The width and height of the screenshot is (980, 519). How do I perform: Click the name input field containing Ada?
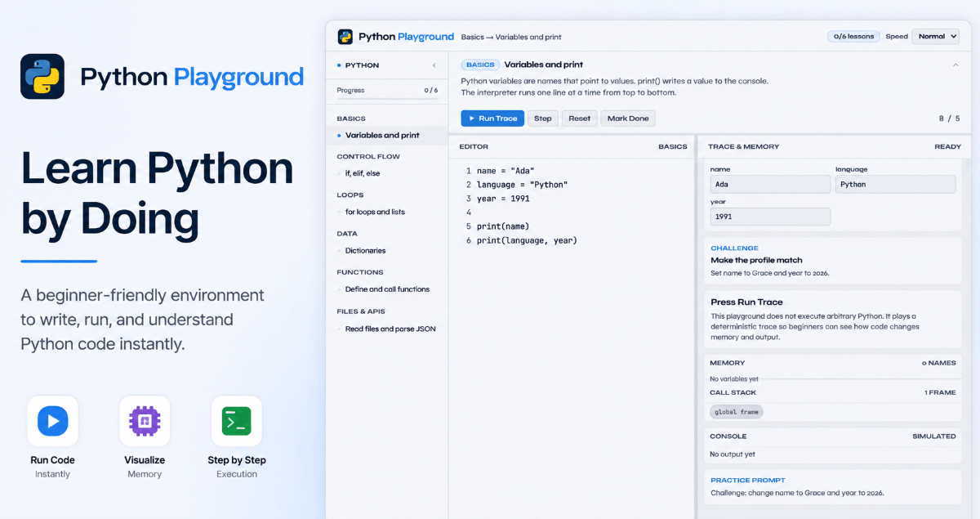point(770,185)
